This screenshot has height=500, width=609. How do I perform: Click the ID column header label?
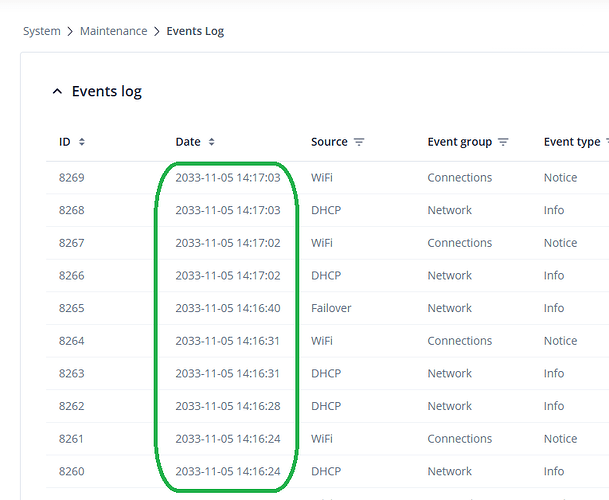tap(65, 142)
